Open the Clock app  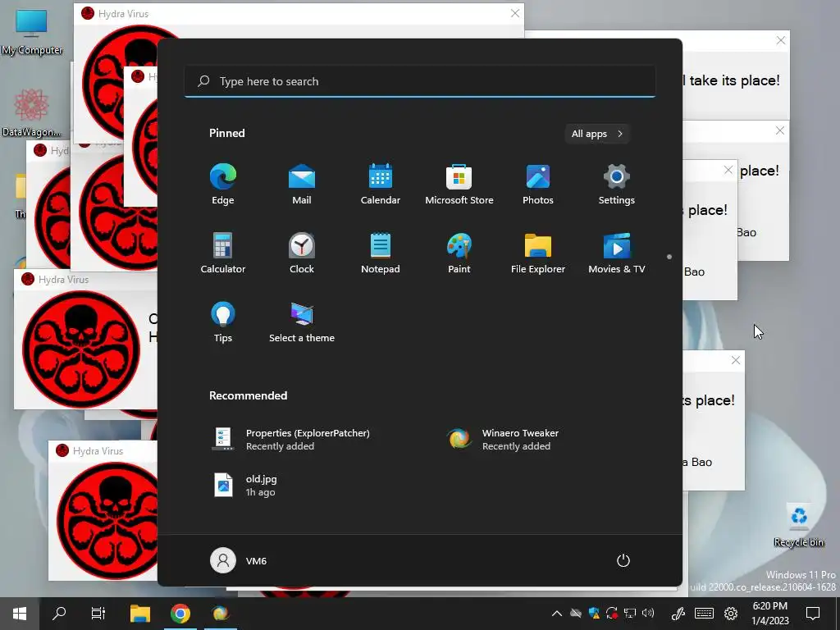(302, 253)
